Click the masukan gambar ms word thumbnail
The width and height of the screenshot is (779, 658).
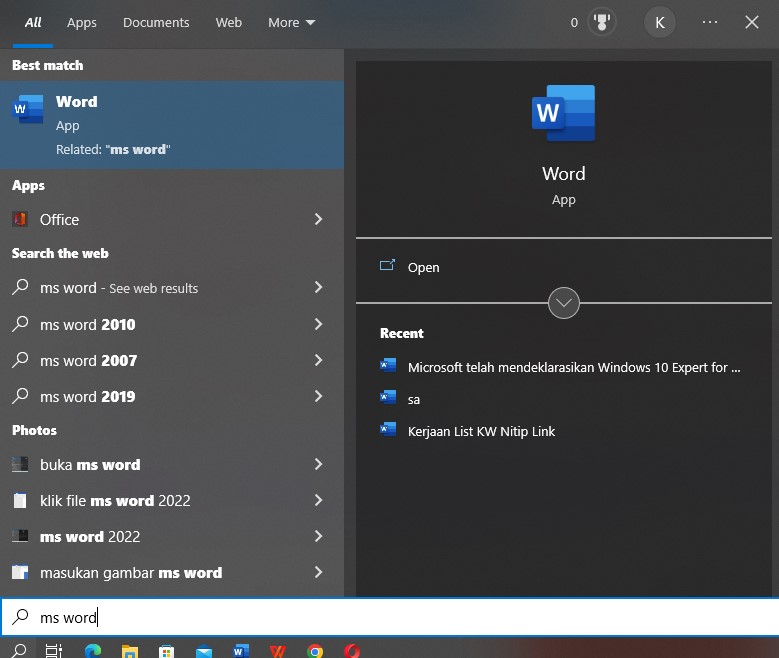coord(20,573)
